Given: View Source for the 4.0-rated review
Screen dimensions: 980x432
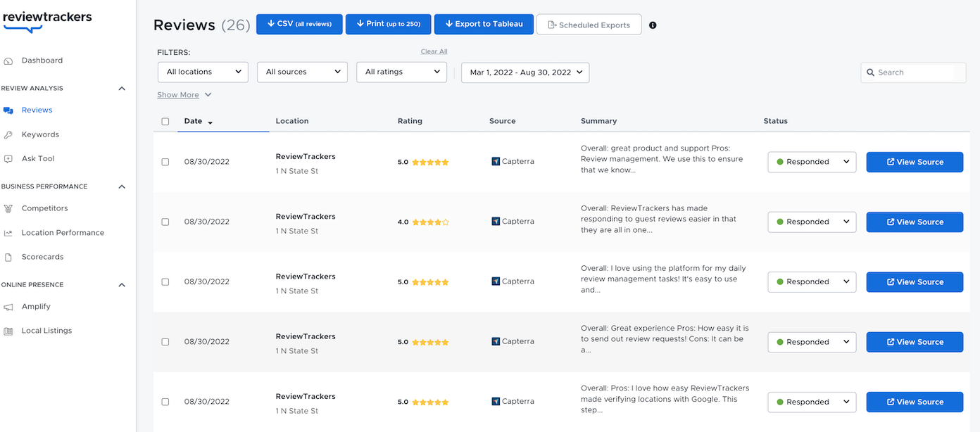Looking at the screenshot, I should 915,222.
